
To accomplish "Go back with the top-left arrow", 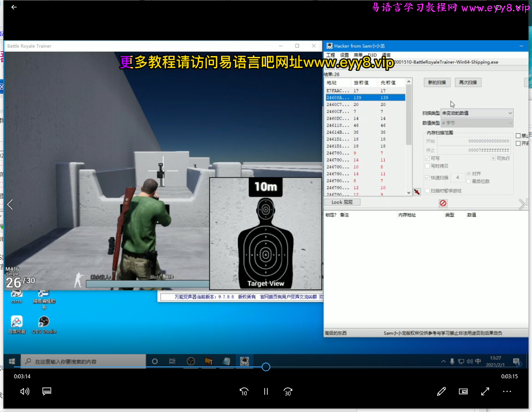I will coord(14,7).
